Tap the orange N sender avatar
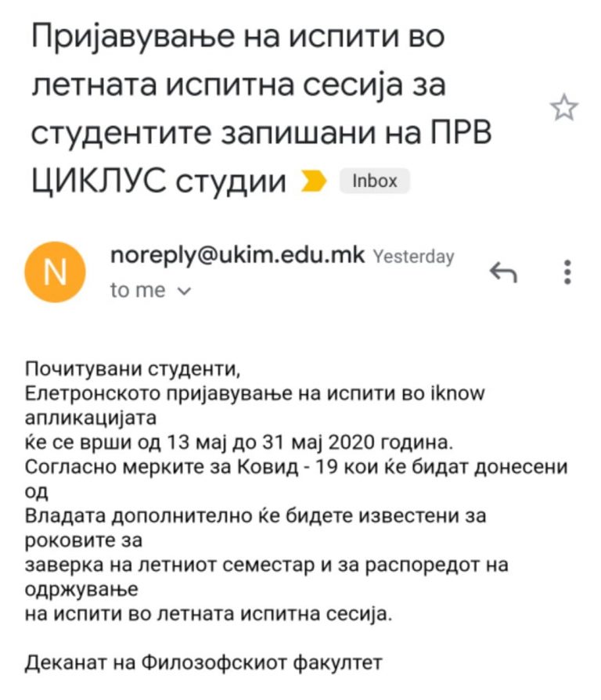Screen dimensions: 601x700 pyautogui.click(x=55, y=272)
